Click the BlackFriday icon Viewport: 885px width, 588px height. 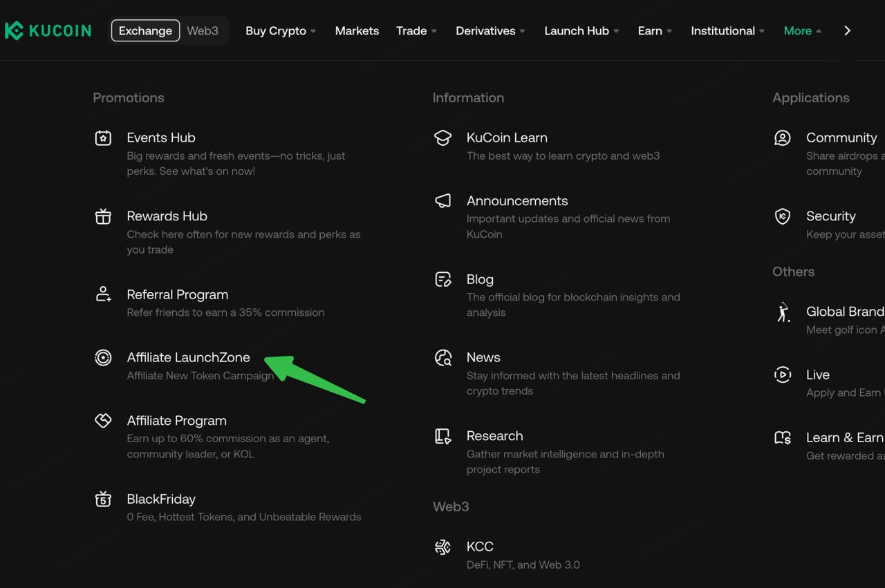[103, 499]
